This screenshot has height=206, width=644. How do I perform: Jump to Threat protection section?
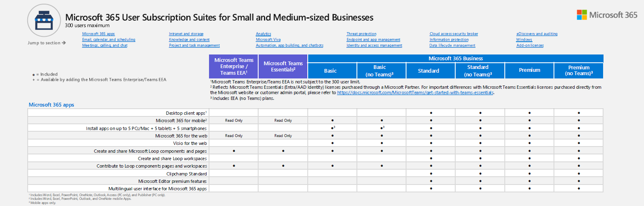[x=361, y=34]
